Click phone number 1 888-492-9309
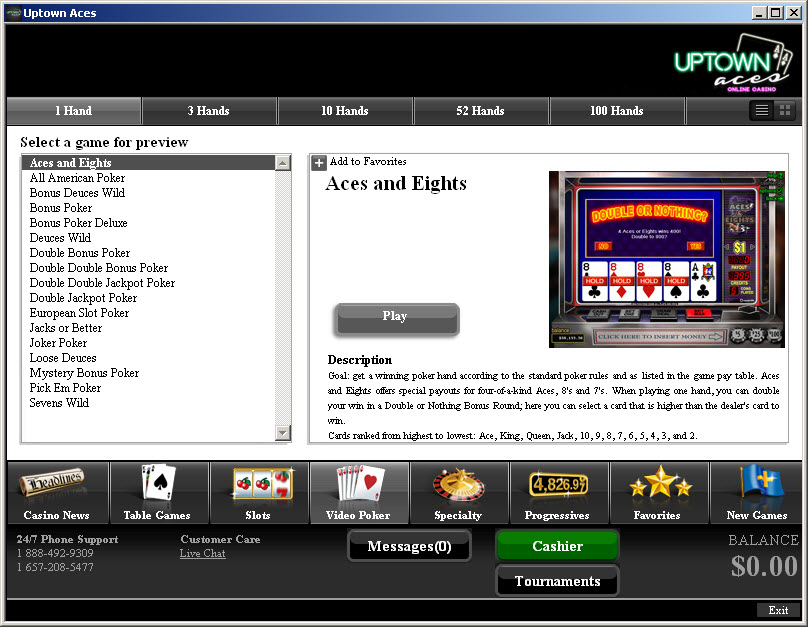808x627 pixels. (55, 553)
